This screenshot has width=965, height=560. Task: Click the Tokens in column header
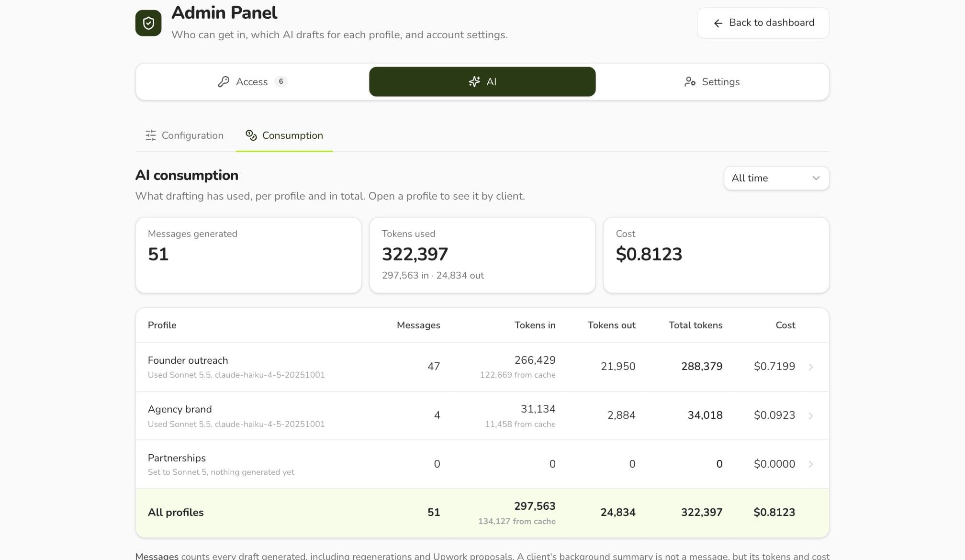pos(535,325)
